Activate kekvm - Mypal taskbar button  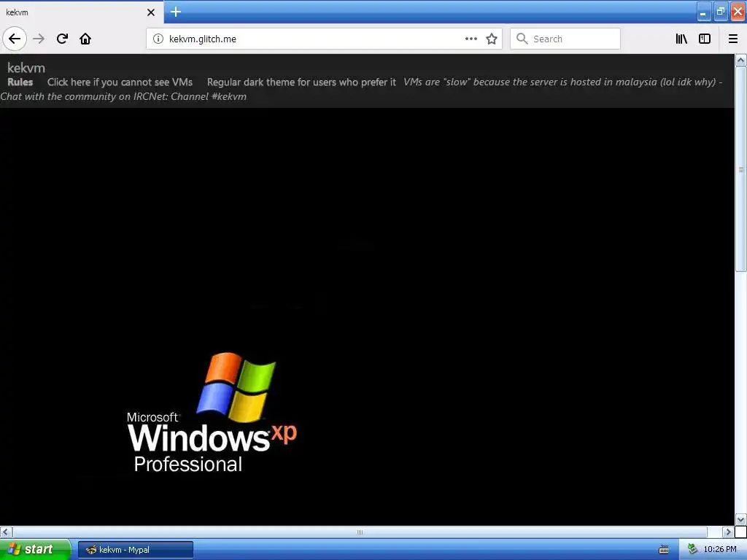pos(136,550)
